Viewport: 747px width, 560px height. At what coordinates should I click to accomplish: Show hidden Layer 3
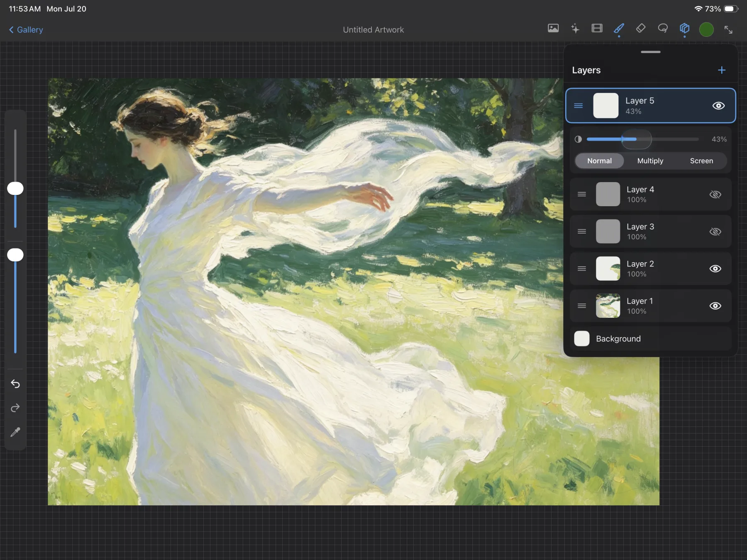point(715,231)
